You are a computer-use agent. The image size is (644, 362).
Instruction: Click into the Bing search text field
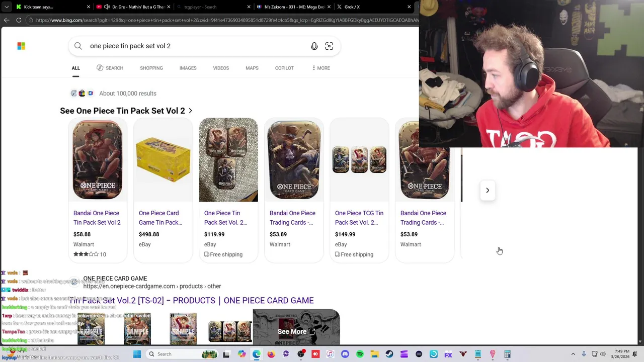196,46
